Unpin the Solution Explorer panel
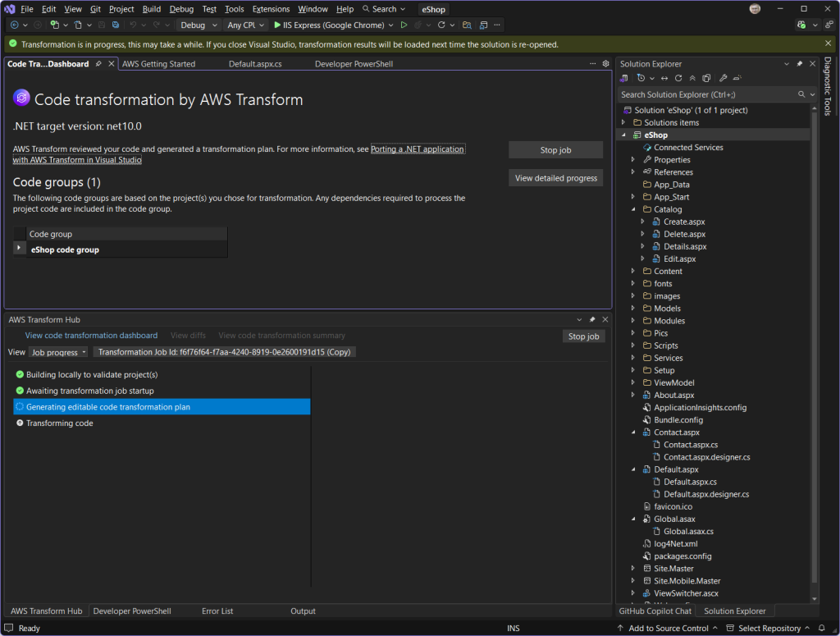 [798, 63]
